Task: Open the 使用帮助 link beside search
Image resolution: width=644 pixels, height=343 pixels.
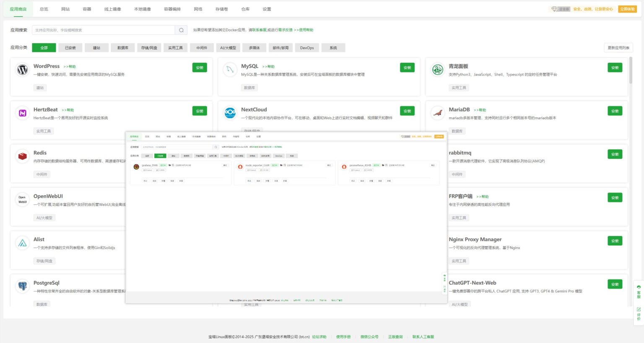Action: pyautogui.click(x=306, y=30)
